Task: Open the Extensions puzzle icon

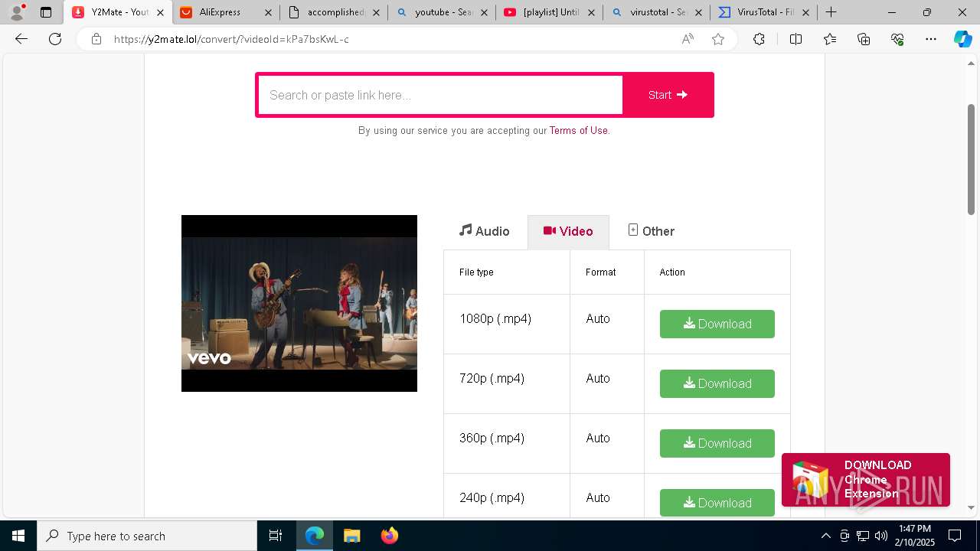Action: 759,39
